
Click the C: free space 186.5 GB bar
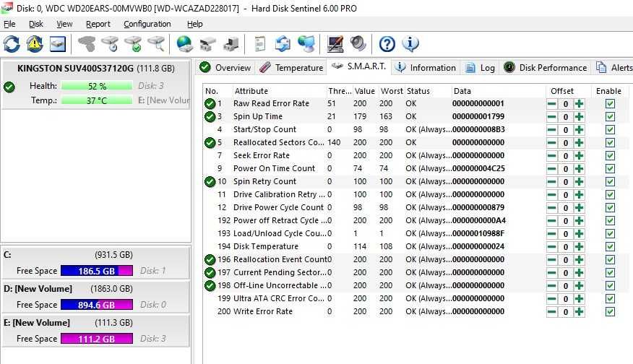click(x=97, y=271)
